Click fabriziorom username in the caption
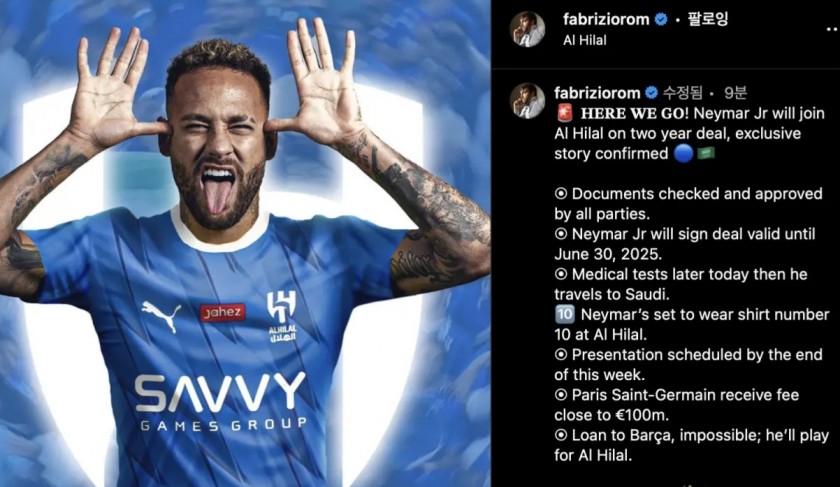 coord(597,93)
